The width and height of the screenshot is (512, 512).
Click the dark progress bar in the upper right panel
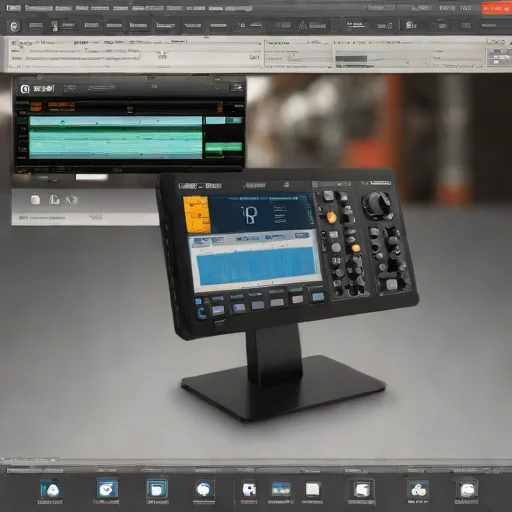pos(351,59)
